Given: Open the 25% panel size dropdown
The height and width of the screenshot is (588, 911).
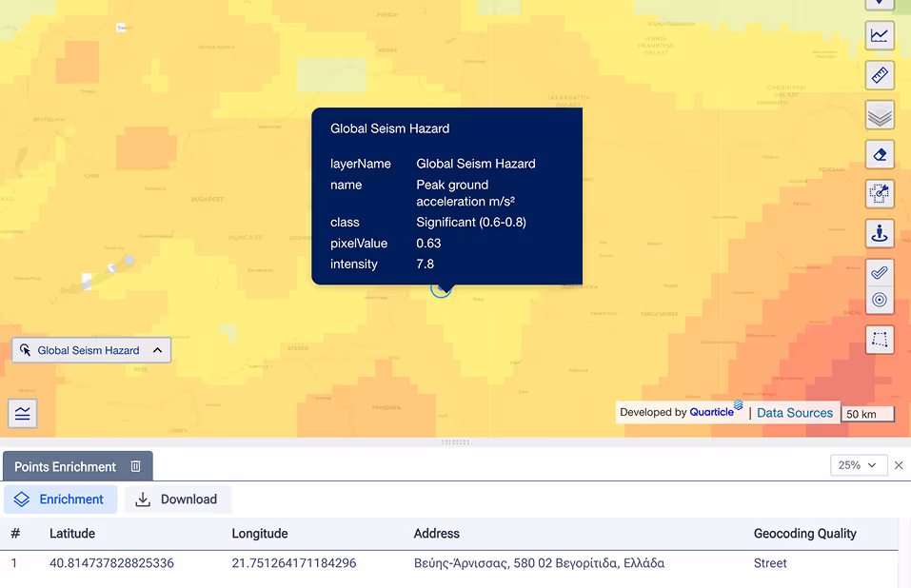Looking at the screenshot, I should click(x=858, y=465).
